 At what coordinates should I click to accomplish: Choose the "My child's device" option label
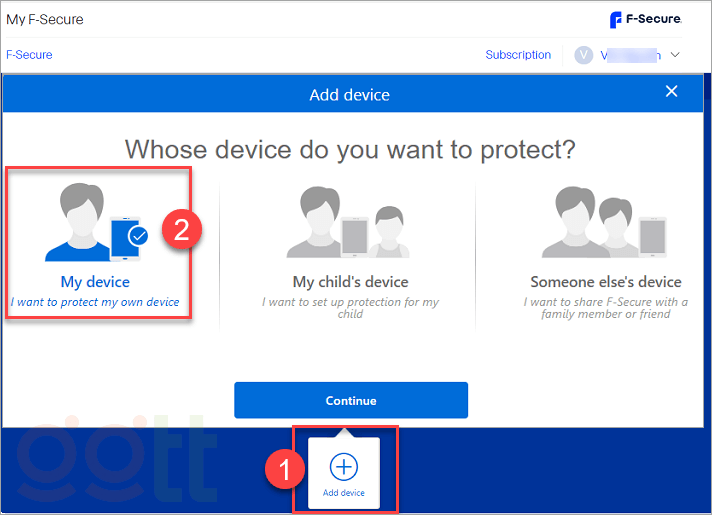pyautogui.click(x=350, y=282)
